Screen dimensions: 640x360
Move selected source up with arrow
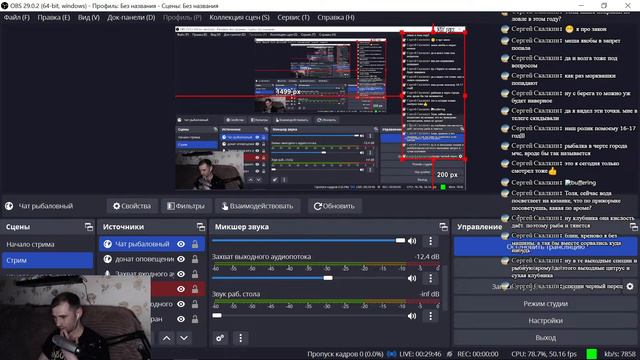[167, 338]
